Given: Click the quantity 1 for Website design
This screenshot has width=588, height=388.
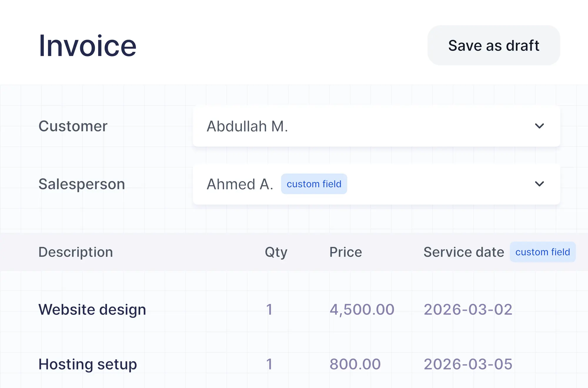Looking at the screenshot, I should tap(269, 310).
